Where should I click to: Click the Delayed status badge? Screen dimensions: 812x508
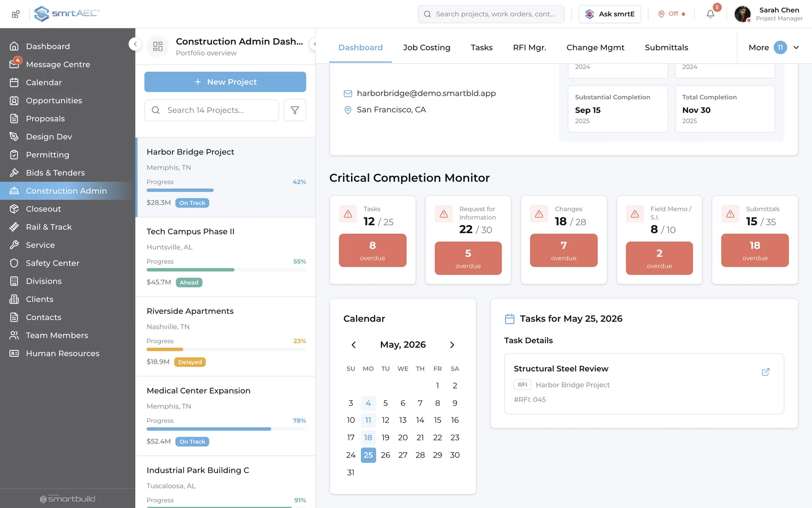190,362
